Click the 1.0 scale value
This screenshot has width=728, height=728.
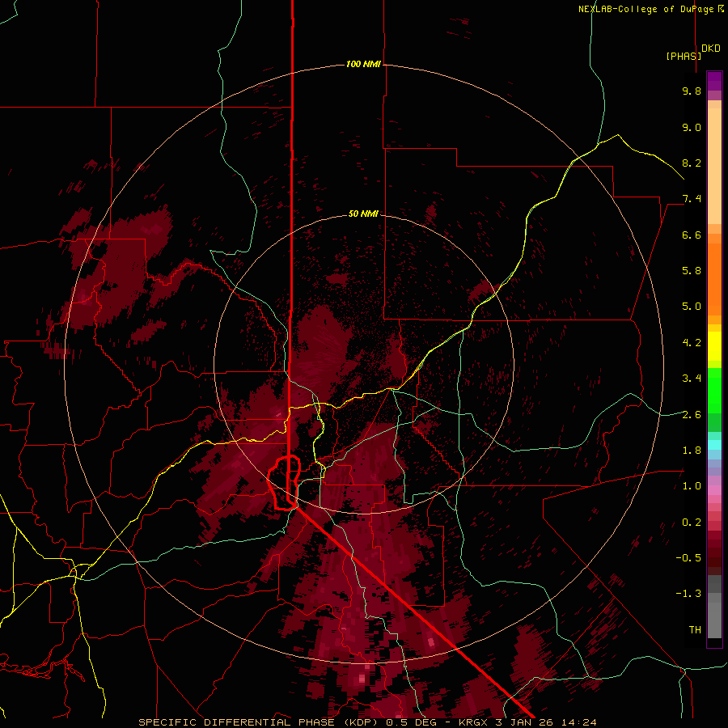click(692, 486)
